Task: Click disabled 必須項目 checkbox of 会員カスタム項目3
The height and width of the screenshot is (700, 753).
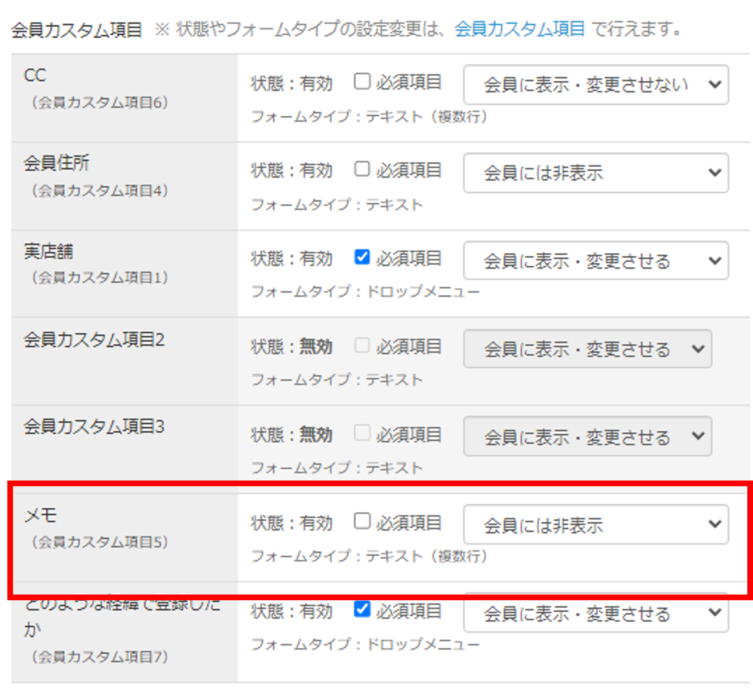Action: tap(362, 433)
